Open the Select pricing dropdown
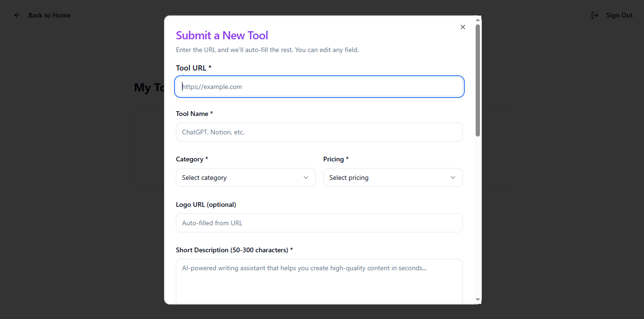 pos(393,177)
